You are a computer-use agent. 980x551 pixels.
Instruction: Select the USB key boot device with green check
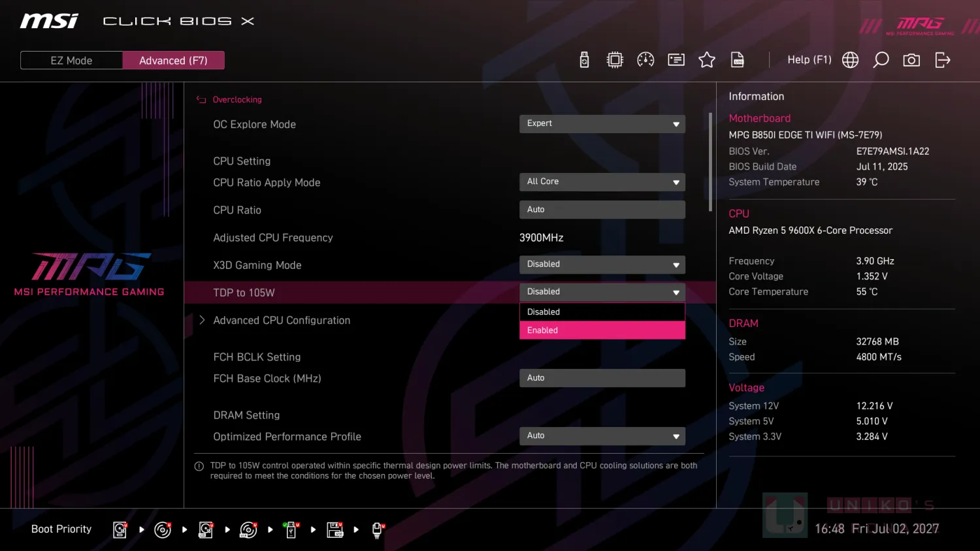pos(291,529)
